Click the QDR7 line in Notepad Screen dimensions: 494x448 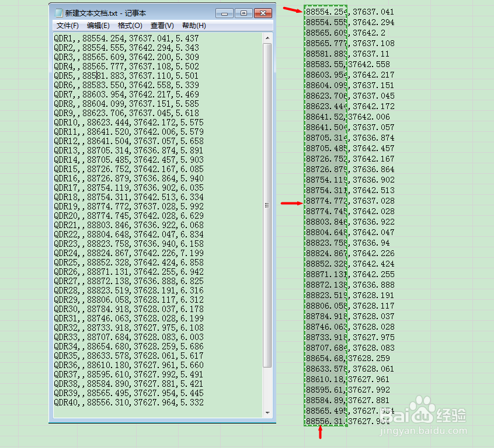[126, 94]
